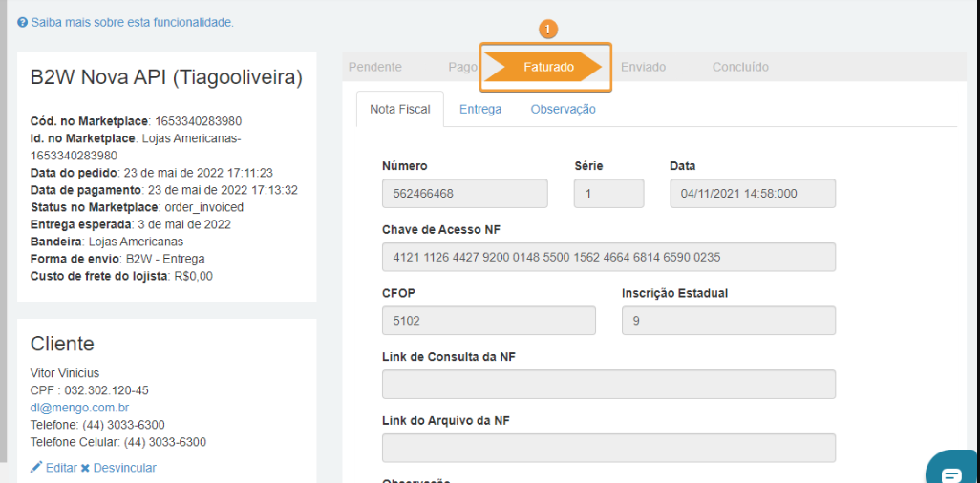Click the CPF 032.302.120-45 text
This screenshot has height=483, width=980.
coord(90,390)
